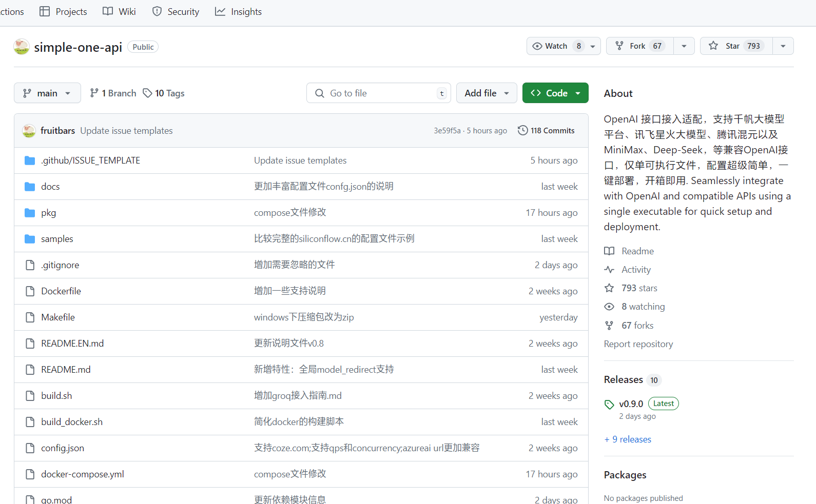Click the .gitignore file icon

coord(30,265)
